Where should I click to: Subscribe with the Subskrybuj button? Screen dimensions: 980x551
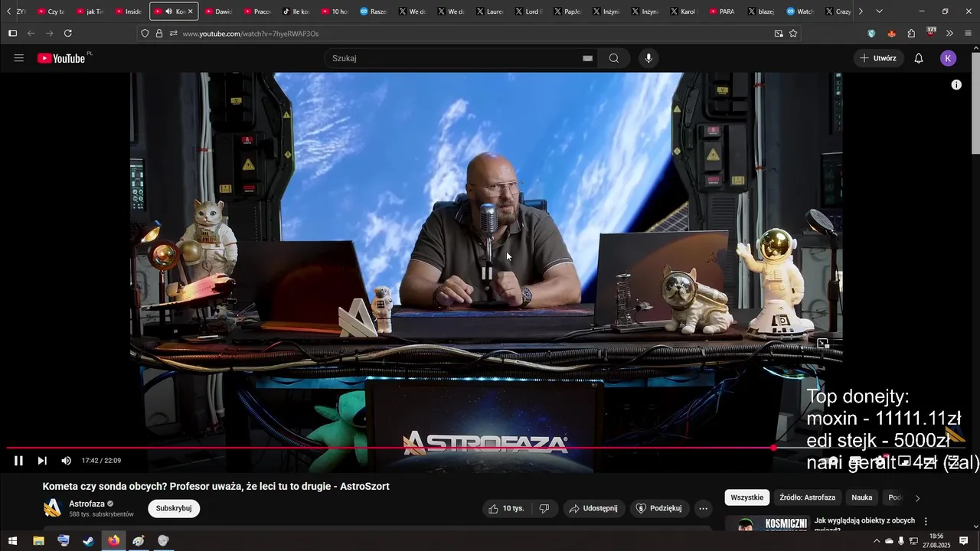click(174, 508)
